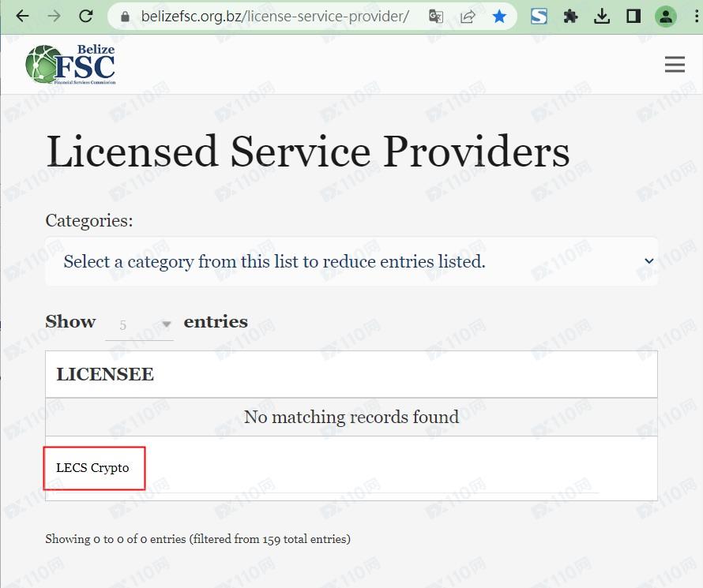
Task: Open the browser three-dot menu
Action: coord(696,17)
